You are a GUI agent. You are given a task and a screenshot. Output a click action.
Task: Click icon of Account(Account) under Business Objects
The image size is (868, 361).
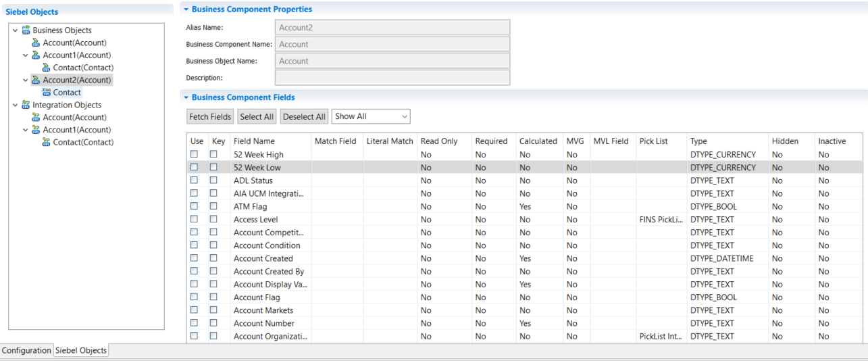[x=36, y=43]
